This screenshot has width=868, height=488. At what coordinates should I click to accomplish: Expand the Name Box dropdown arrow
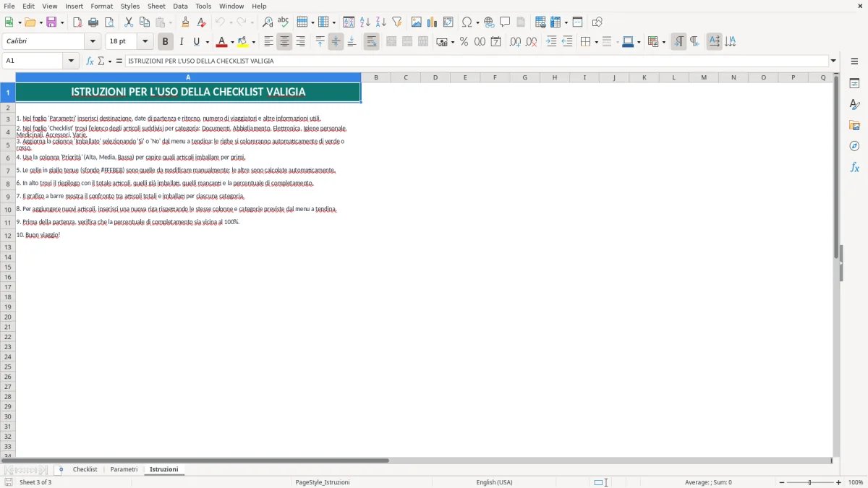72,61
